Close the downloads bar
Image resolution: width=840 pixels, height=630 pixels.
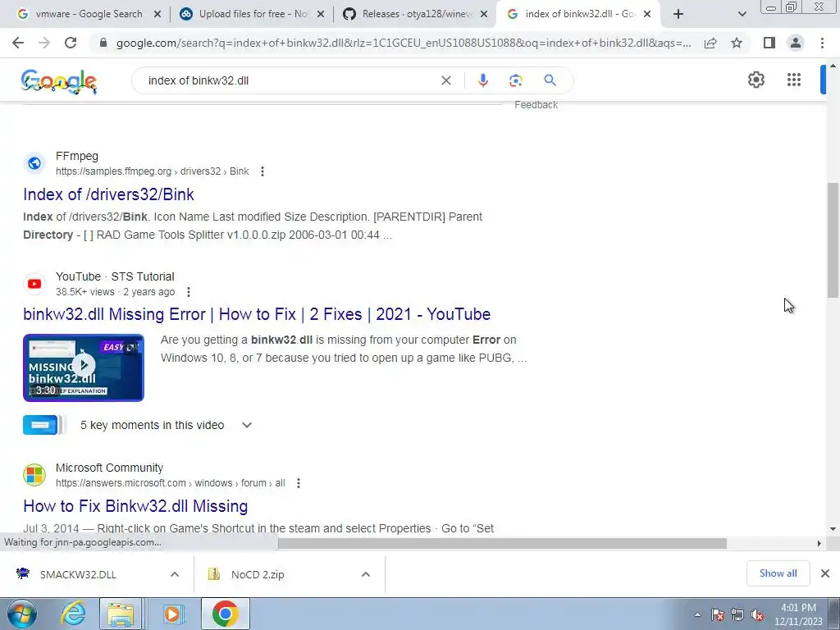coord(825,573)
